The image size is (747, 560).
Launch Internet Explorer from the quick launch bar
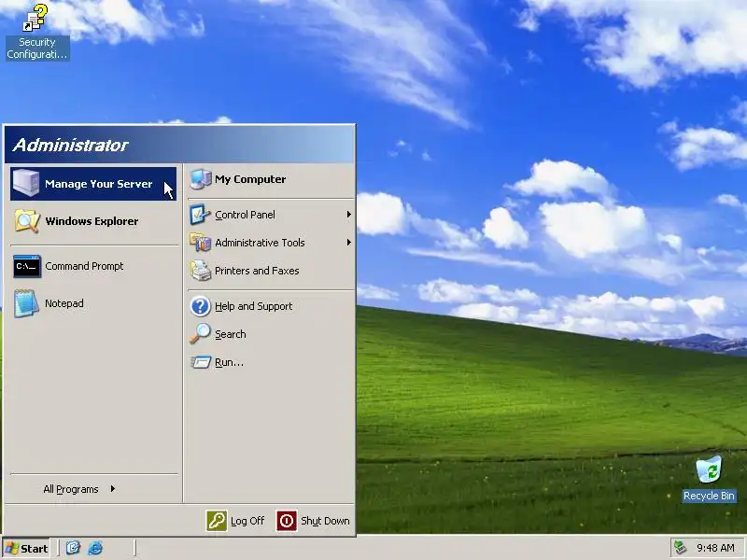pyautogui.click(x=95, y=548)
